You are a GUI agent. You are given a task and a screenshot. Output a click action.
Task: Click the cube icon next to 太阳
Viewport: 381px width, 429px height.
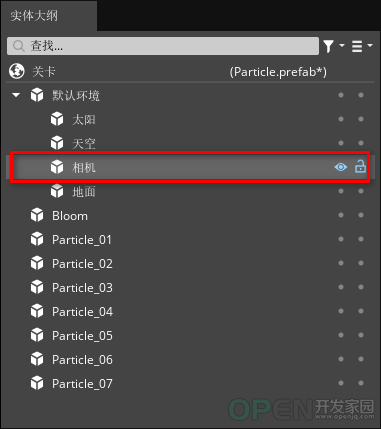coord(57,119)
